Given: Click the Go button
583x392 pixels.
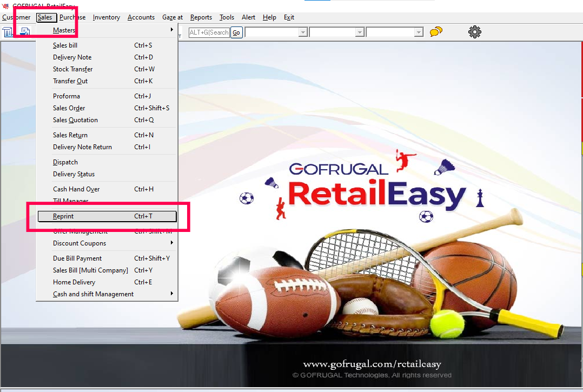Looking at the screenshot, I should (x=236, y=32).
